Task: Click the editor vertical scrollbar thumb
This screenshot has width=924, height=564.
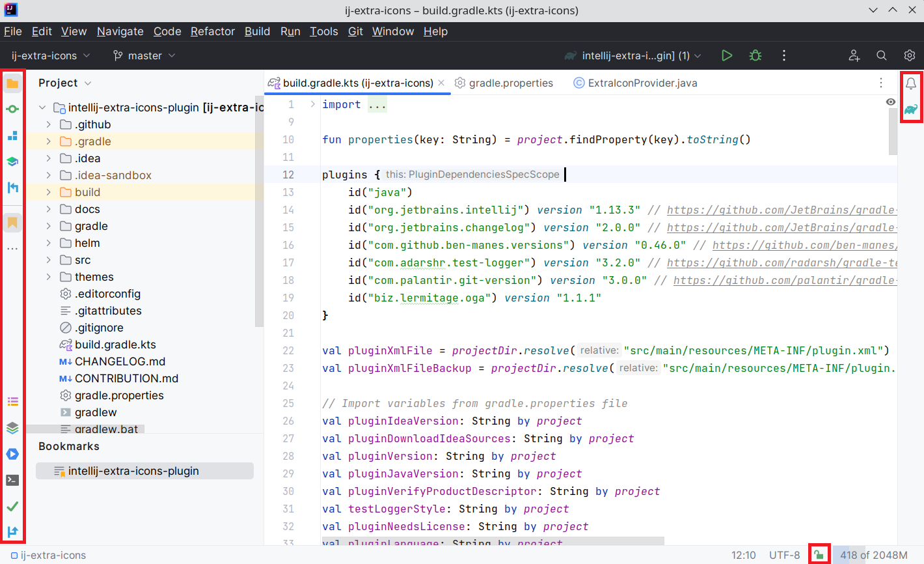Action: 893,132
